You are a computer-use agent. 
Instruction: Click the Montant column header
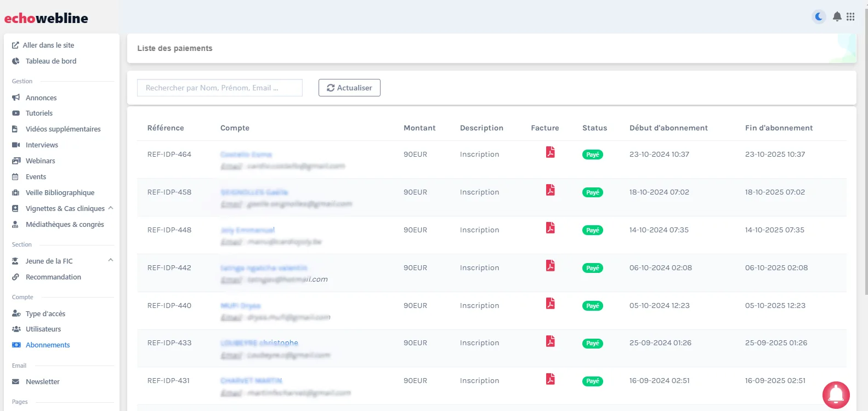tap(419, 128)
